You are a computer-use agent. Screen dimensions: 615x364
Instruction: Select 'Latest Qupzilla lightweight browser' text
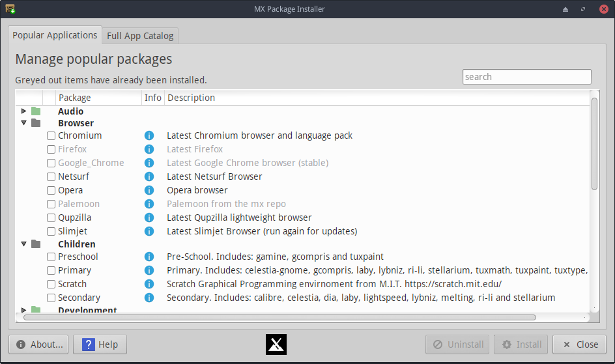pyautogui.click(x=239, y=217)
